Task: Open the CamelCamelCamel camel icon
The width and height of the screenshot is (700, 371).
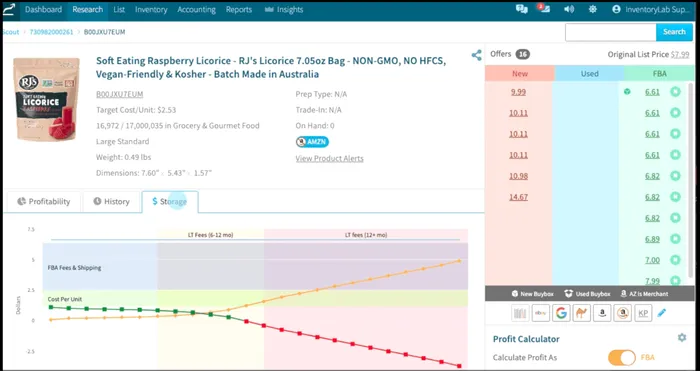Action: pos(582,313)
